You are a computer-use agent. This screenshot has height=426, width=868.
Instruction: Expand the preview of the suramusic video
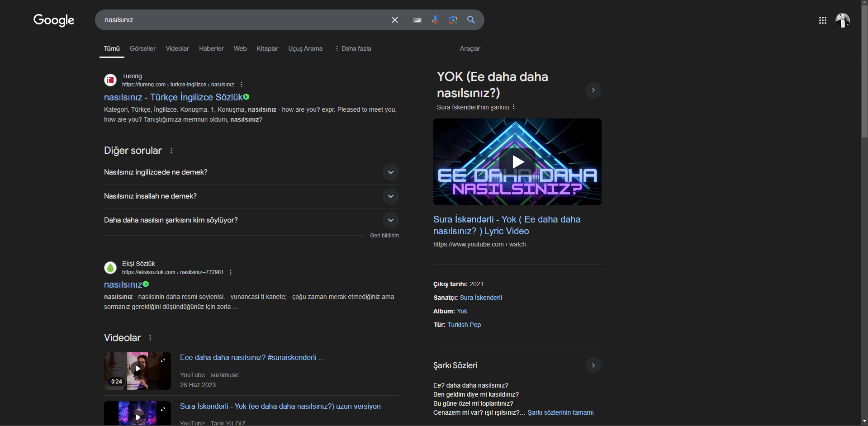coord(163,360)
